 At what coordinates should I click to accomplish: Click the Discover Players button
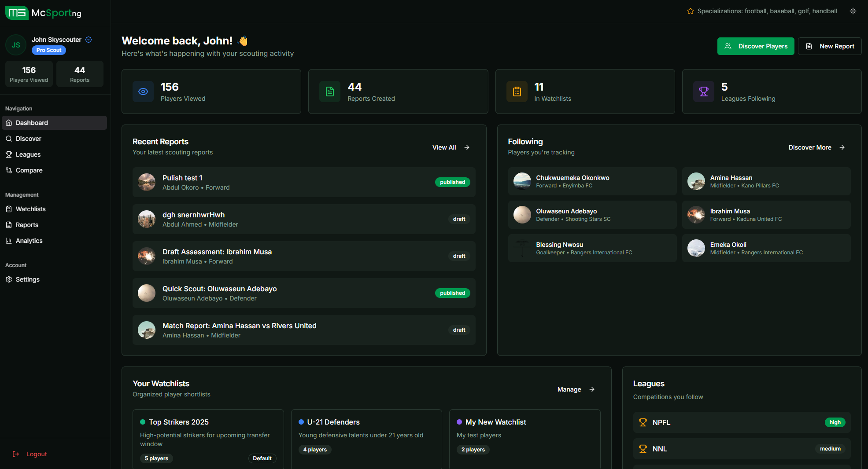point(755,46)
